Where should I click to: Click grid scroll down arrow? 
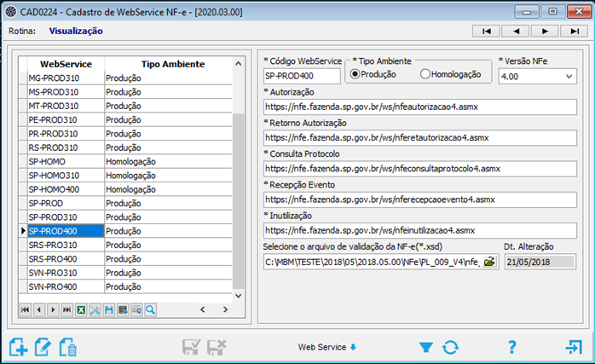[x=239, y=296]
